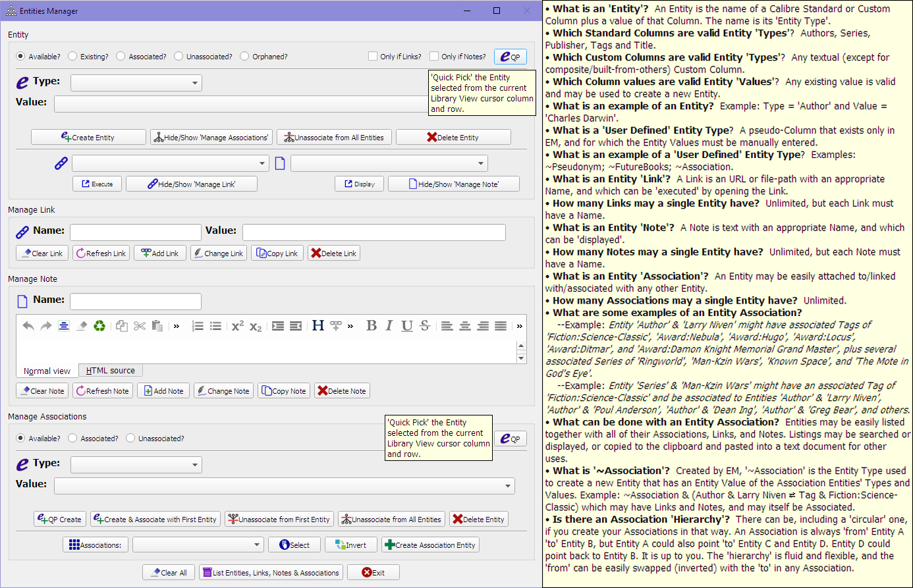
Task: Expand the Associations list dropdown
Action: [198, 545]
